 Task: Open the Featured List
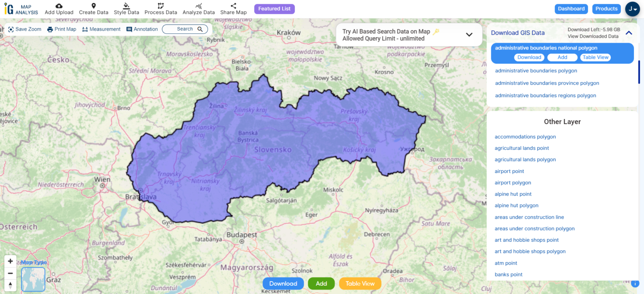coord(274,8)
